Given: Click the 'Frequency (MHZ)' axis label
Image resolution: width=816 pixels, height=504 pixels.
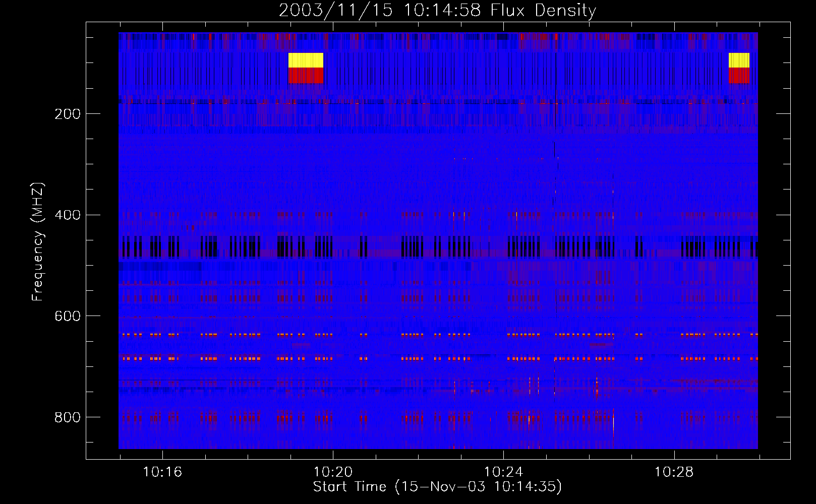Looking at the screenshot, I should [38, 242].
